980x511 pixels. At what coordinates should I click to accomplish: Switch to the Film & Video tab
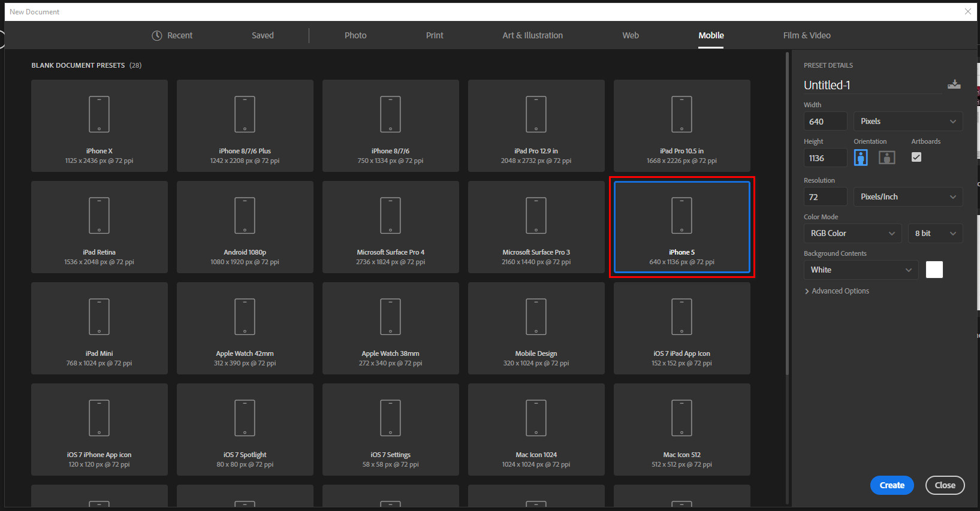pos(807,35)
